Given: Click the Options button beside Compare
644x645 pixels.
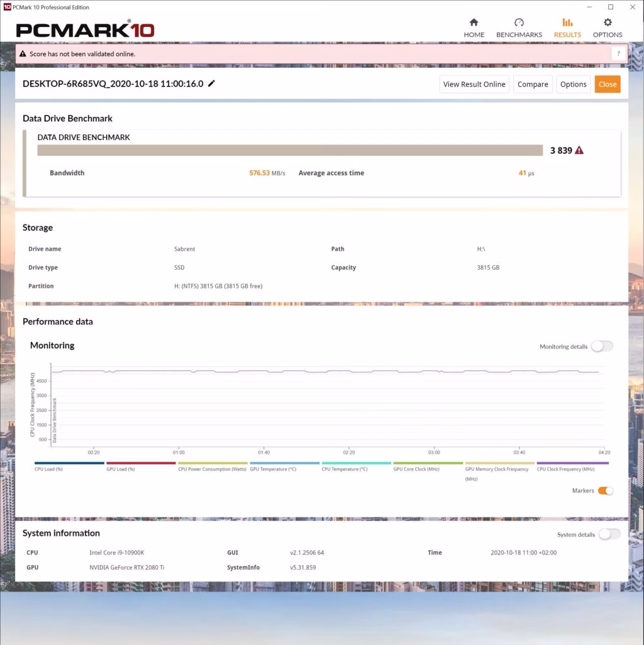Looking at the screenshot, I should 573,84.
